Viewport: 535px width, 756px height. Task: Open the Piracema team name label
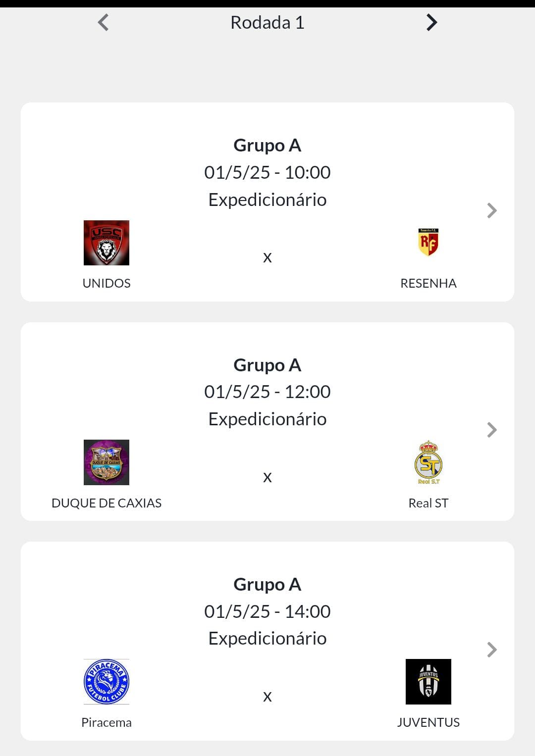[x=107, y=722]
